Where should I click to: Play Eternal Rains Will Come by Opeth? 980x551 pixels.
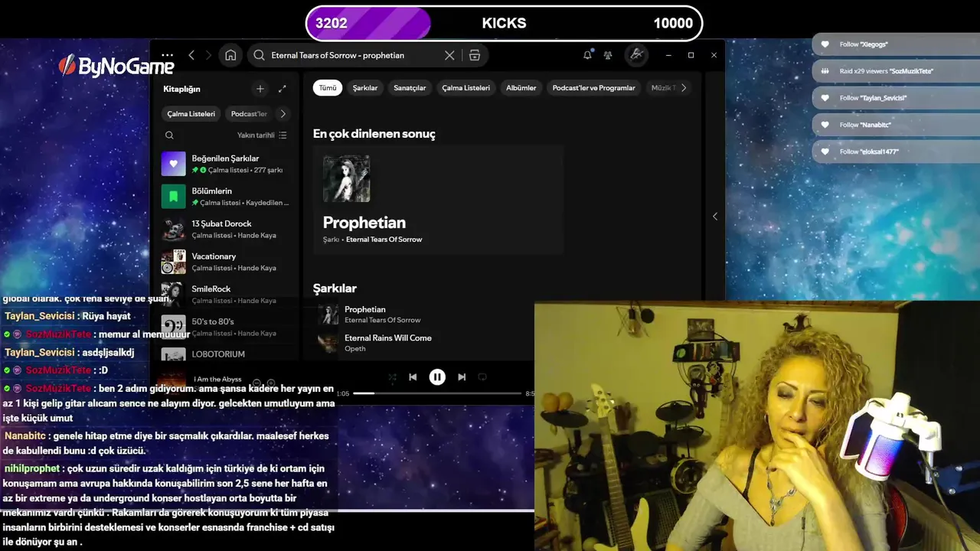point(388,337)
